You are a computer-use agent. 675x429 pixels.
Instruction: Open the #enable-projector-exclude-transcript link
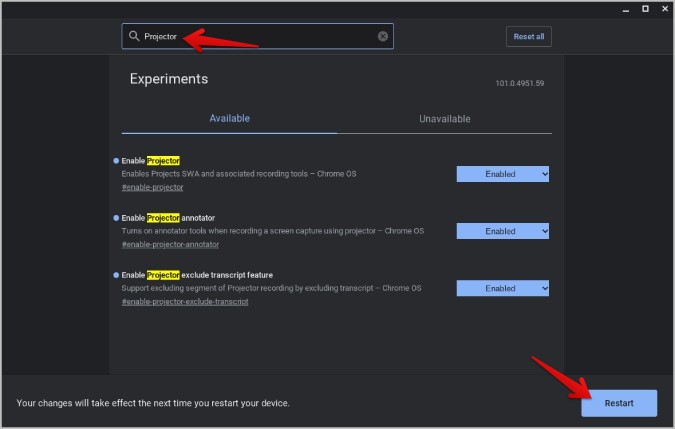(x=185, y=302)
